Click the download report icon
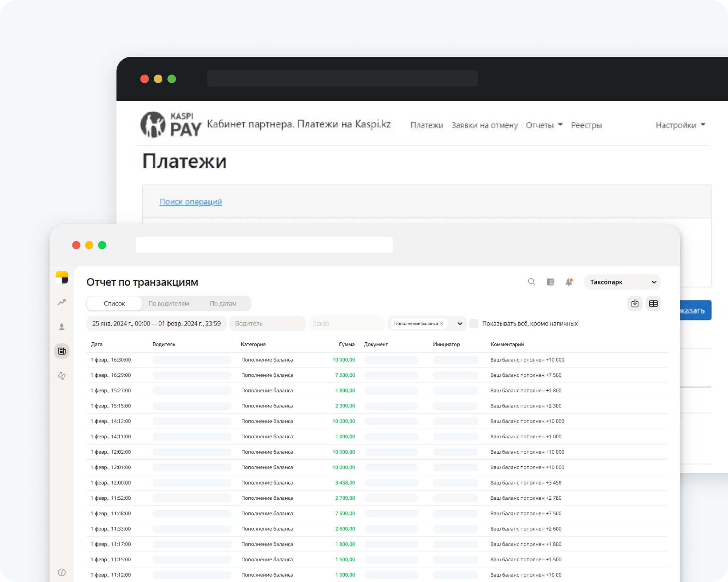This screenshot has width=728, height=582. (x=635, y=303)
